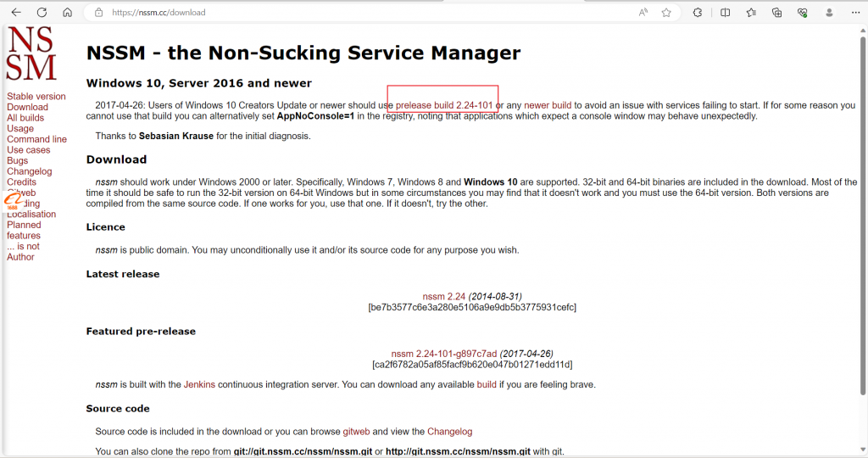Go to the browser home page icon
Image resolution: width=868 pixels, height=458 pixels.
(67, 13)
